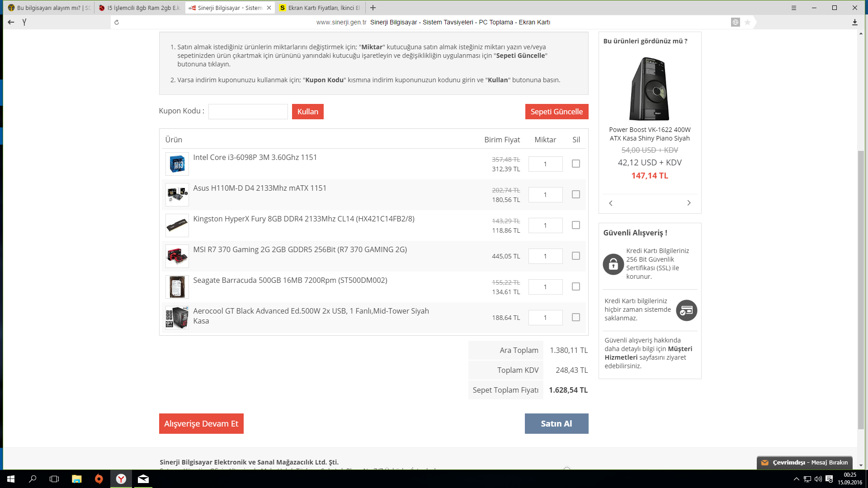Screen dimensions: 868x488
Task: Click the browser back arrow
Action: tap(11, 22)
